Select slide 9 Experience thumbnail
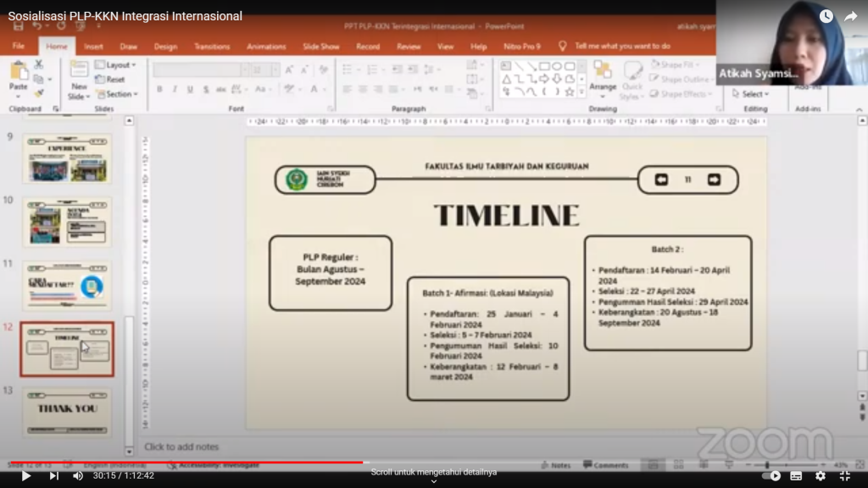 click(67, 158)
